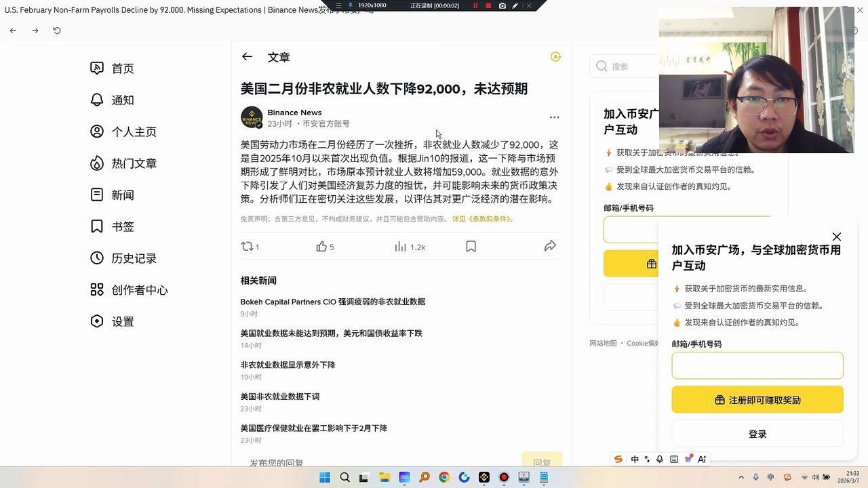Open taskbar search magnifier

pyautogui.click(x=344, y=478)
